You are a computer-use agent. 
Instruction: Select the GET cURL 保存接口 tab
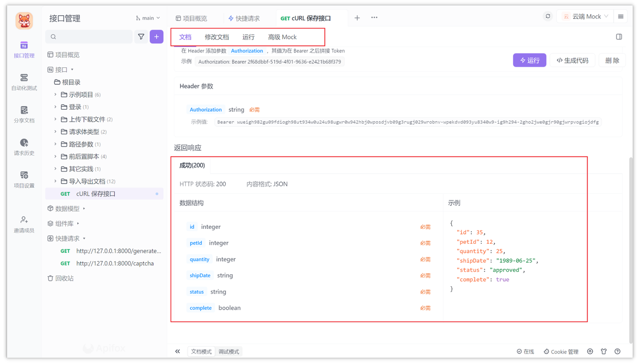tap(306, 18)
